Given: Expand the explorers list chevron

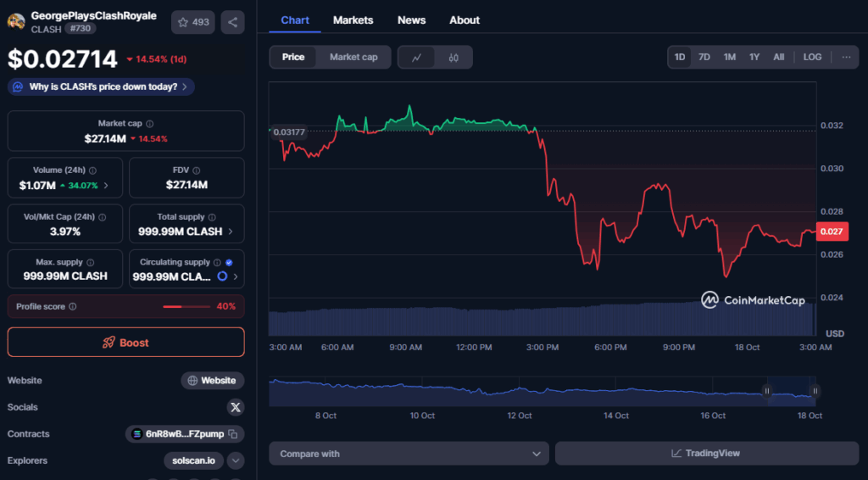Looking at the screenshot, I should tap(236, 460).
